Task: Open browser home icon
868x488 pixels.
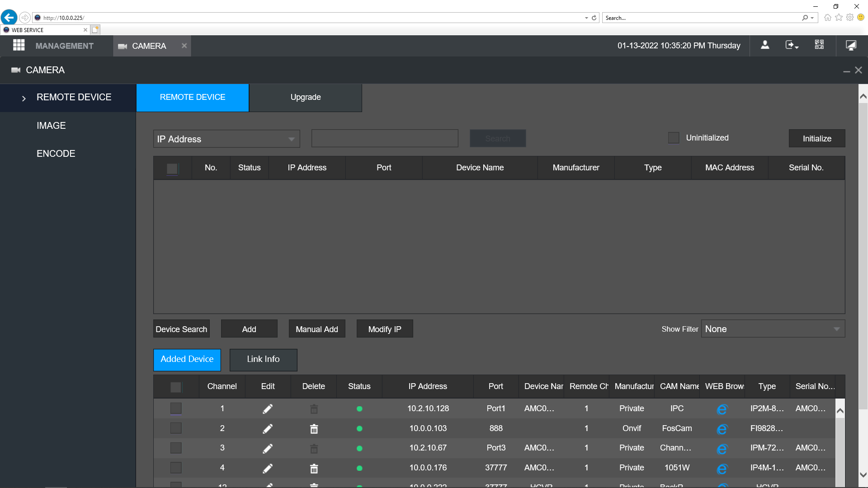Action: [827, 18]
